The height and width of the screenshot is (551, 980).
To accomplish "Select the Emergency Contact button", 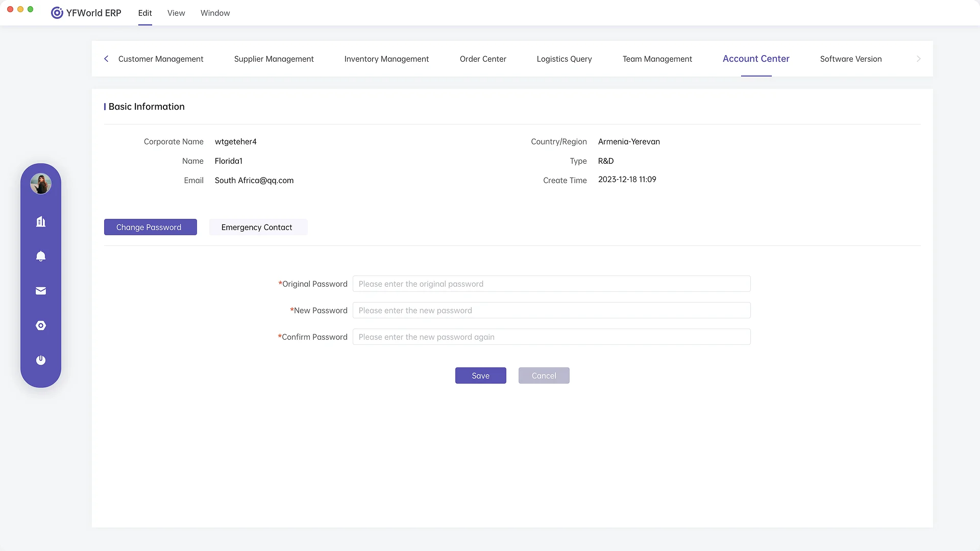I will pos(257,227).
